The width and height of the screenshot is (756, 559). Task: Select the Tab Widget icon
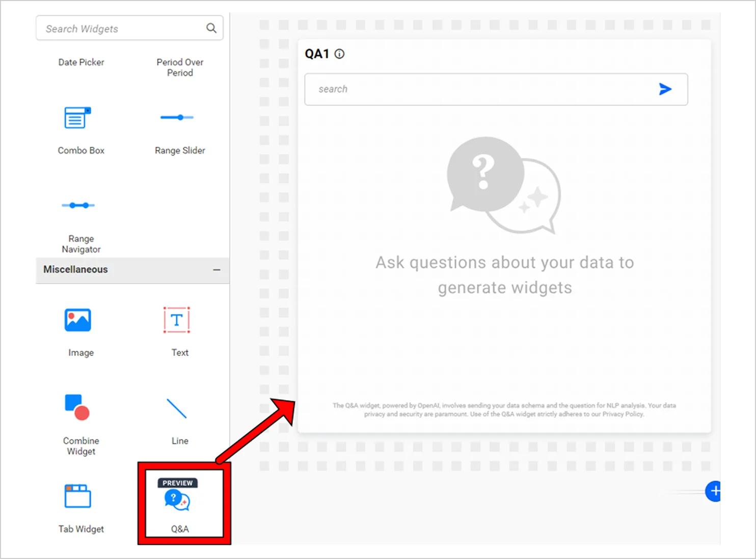click(77, 496)
